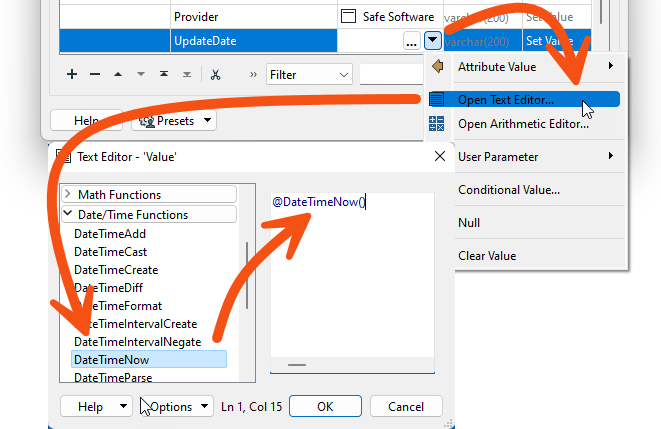
Task: Select DateTimeDiff function
Action: tap(108, 288)
